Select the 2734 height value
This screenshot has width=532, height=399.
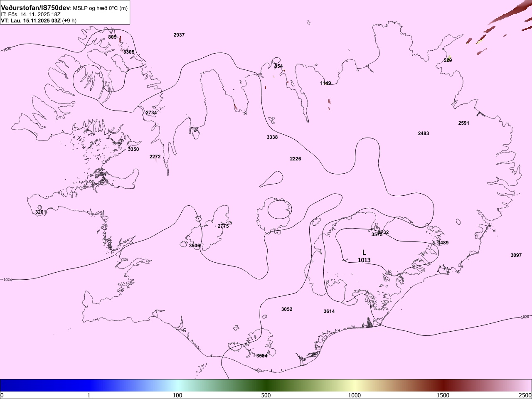coord(151,113)
